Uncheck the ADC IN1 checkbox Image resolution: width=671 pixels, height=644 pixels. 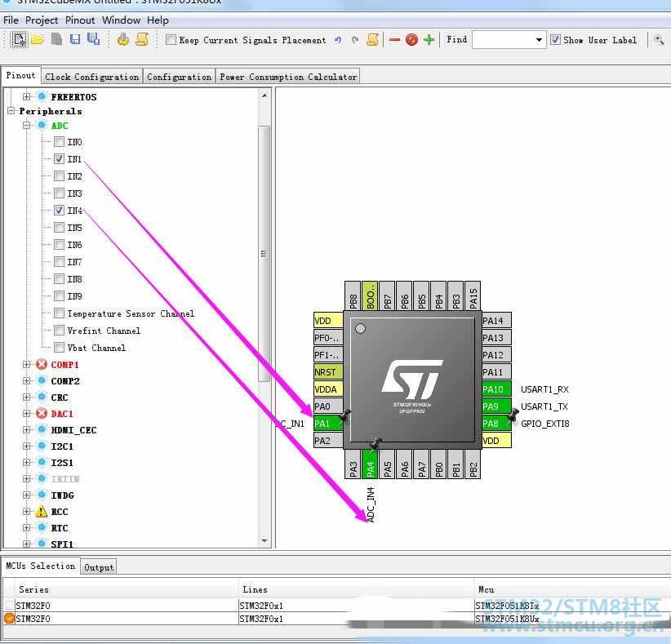click(x=59, y=158)
